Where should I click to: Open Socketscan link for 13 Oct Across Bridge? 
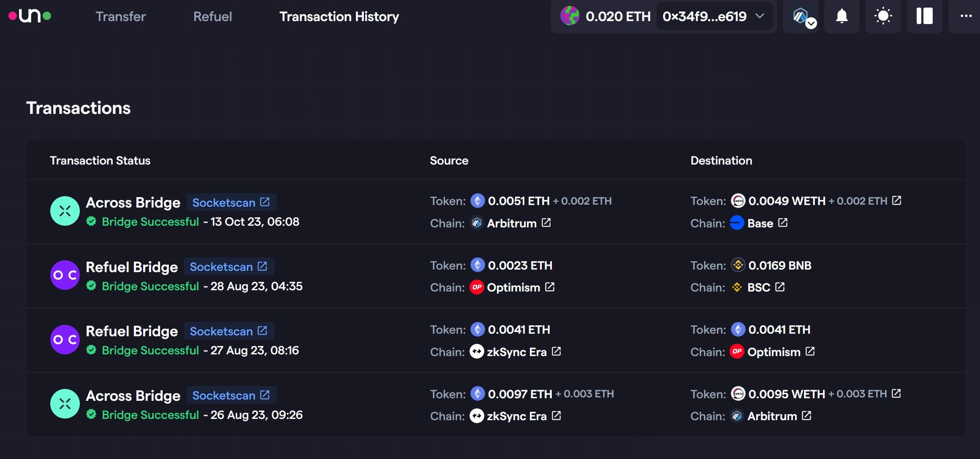coord(231,202)
